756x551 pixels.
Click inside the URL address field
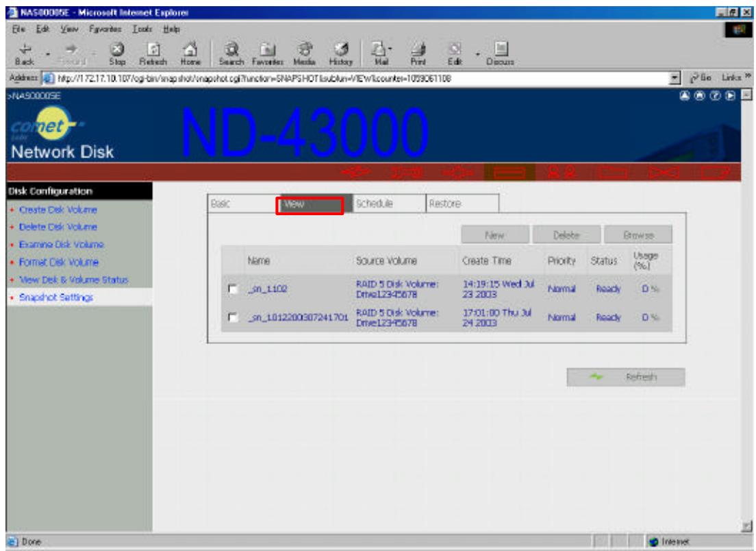coord(357,78)
